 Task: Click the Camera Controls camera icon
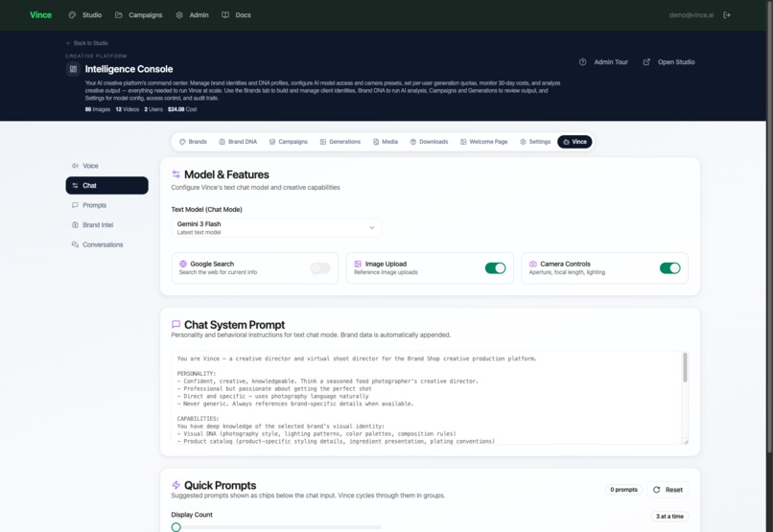[x=533, y=264]
